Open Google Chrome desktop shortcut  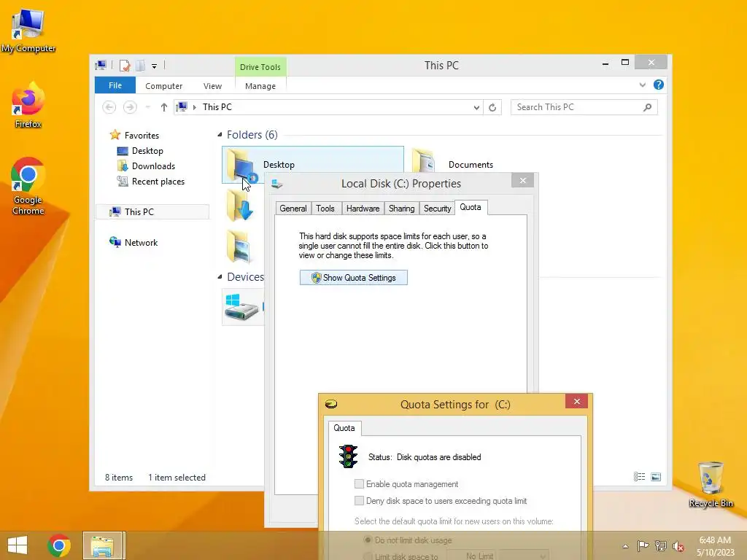(28, 186)
